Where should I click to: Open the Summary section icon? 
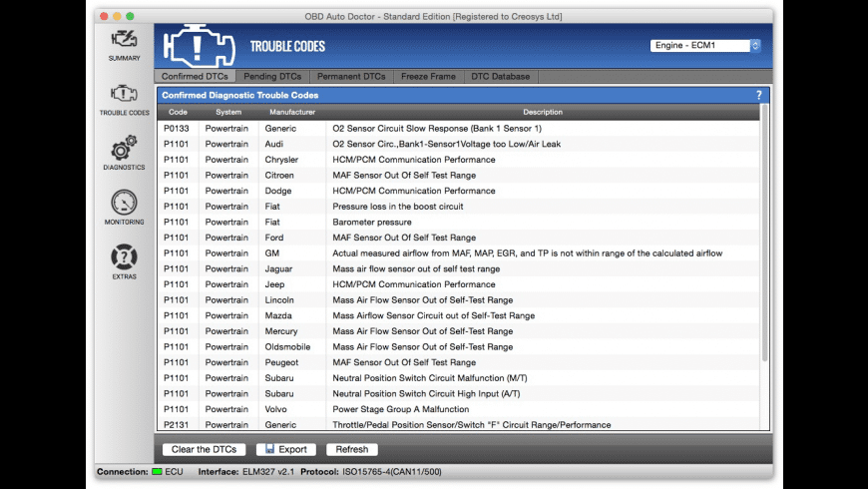pyautogui.click(x=124, y=39)
